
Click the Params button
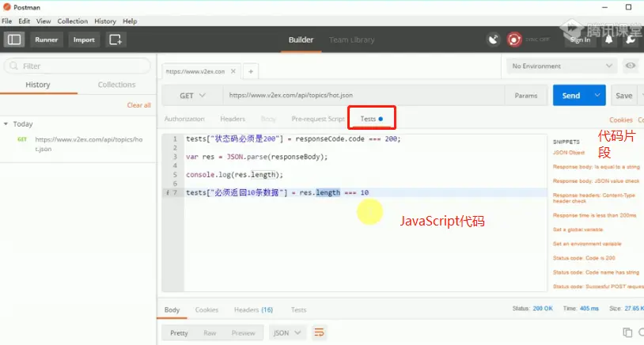tap(526, 95)
